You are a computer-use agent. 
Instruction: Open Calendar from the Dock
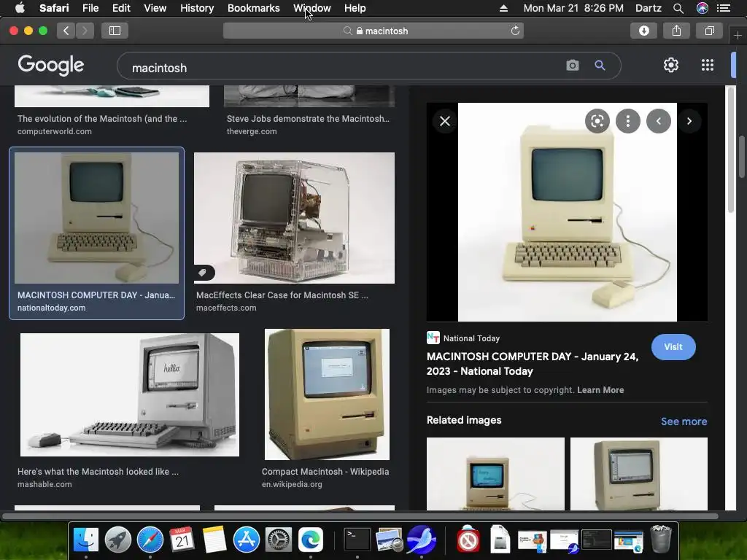coord(182,540)
